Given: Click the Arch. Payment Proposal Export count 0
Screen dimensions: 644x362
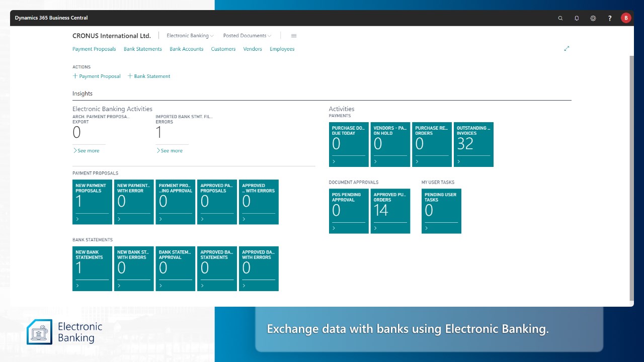Looking at the screenshot, I should (76, 133).
